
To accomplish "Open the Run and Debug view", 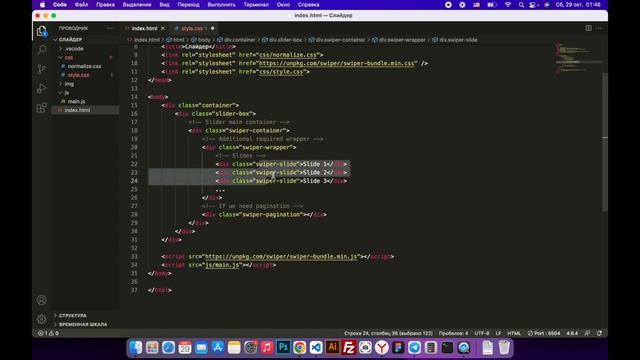I will (41, 88).
